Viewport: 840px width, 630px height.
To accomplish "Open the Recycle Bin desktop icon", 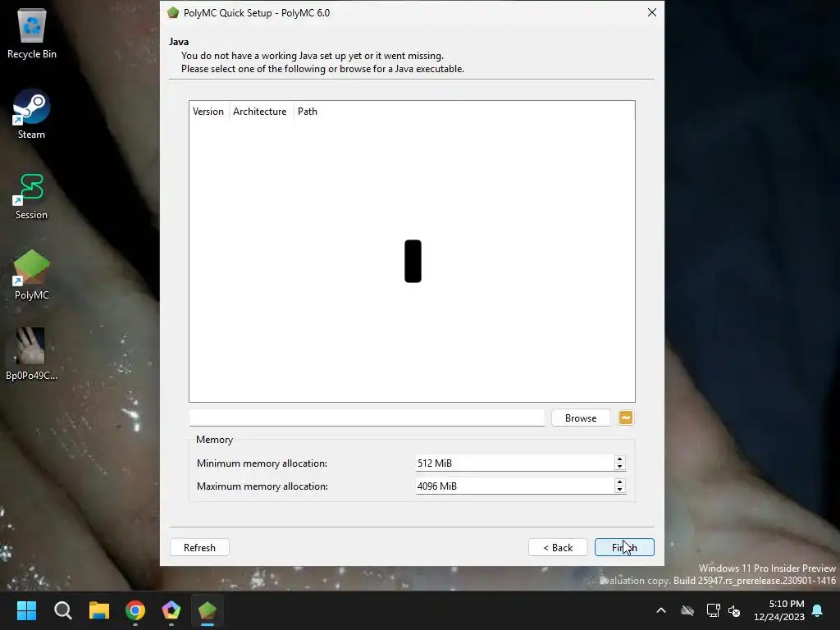I will [32, 33].
